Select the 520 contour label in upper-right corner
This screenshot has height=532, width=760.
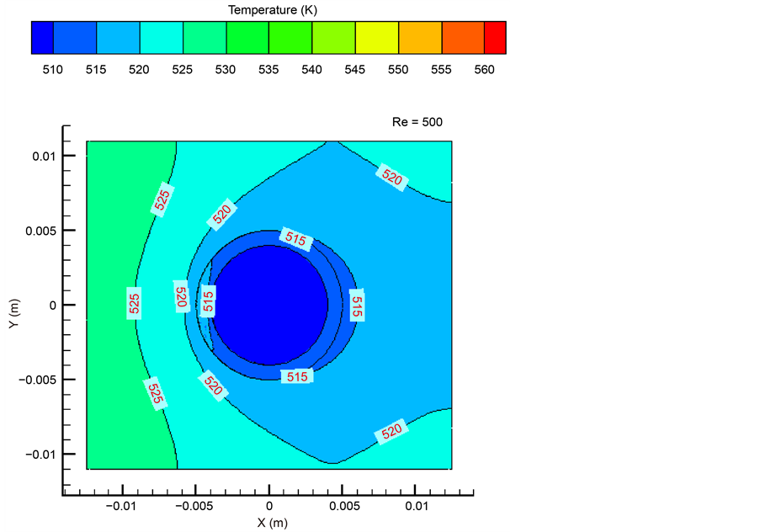[392, 178]
